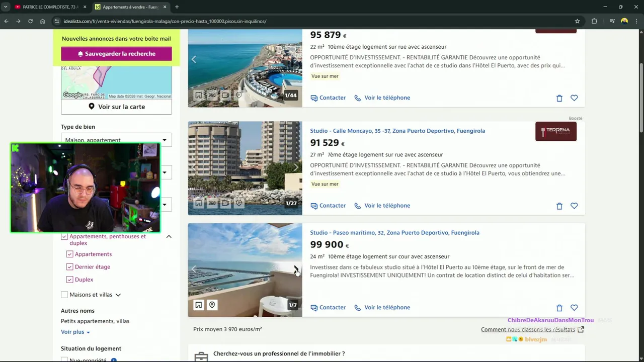Close the 'Appartements à vendre' tab
The height and width of the screenshot is (362, 644).
coord(165,7)
